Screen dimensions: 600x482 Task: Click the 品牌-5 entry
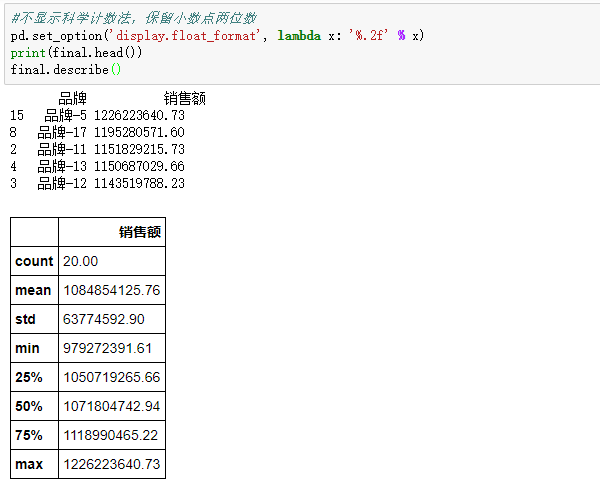(x=65, y=115)
